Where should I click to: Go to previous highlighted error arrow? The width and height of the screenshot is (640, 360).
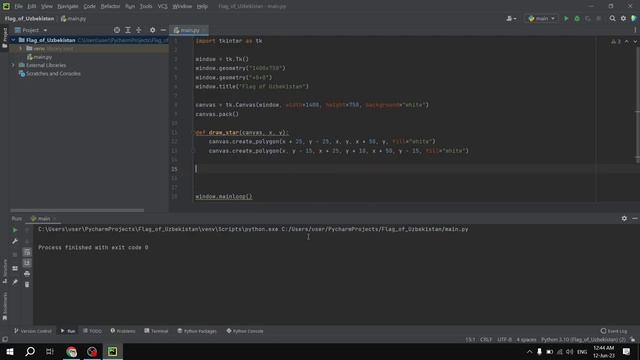coord(627,42)
